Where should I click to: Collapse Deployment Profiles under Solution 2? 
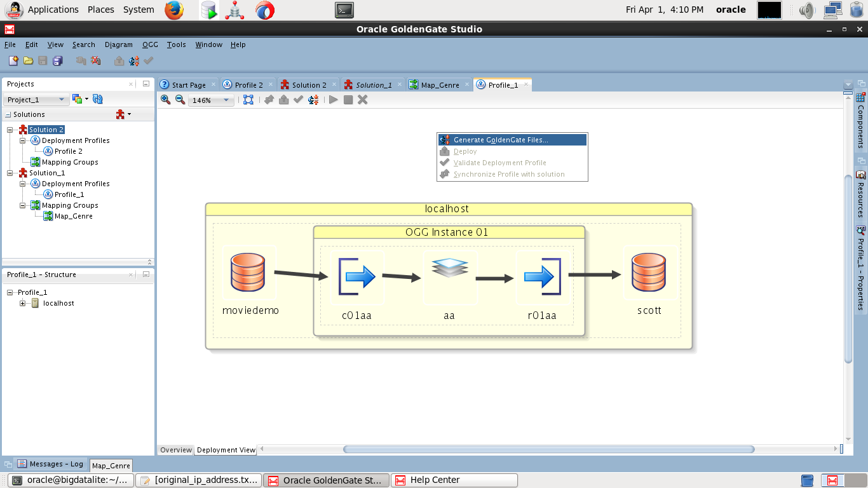point(23,140)
